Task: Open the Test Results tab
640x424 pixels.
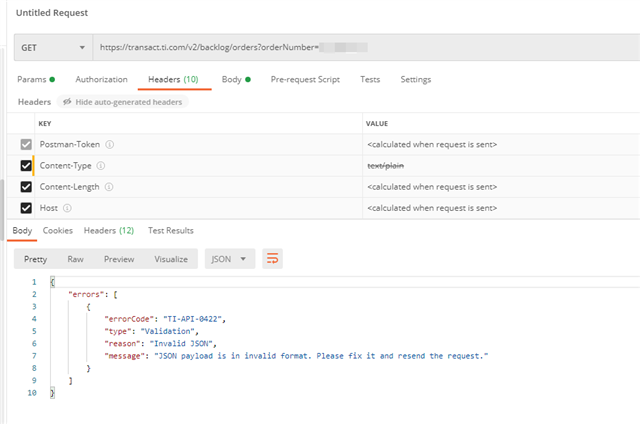Action: [x=171, y=230]
